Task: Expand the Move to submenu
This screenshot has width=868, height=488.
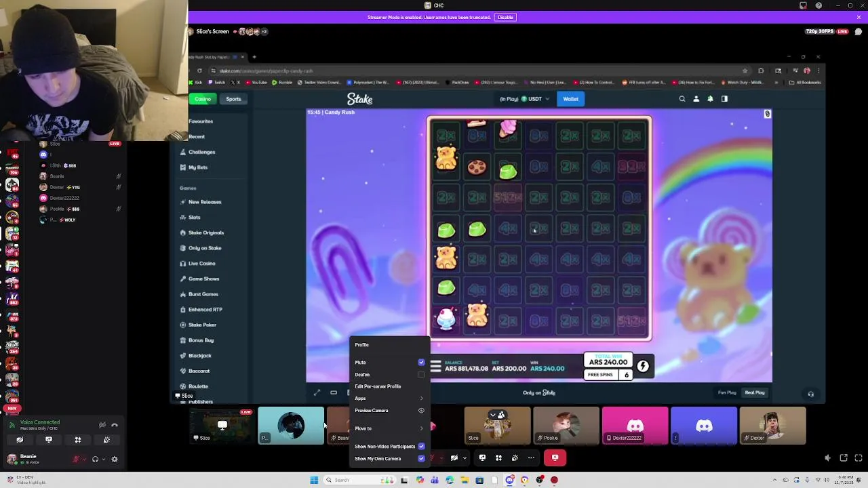Action: point(389,428)
